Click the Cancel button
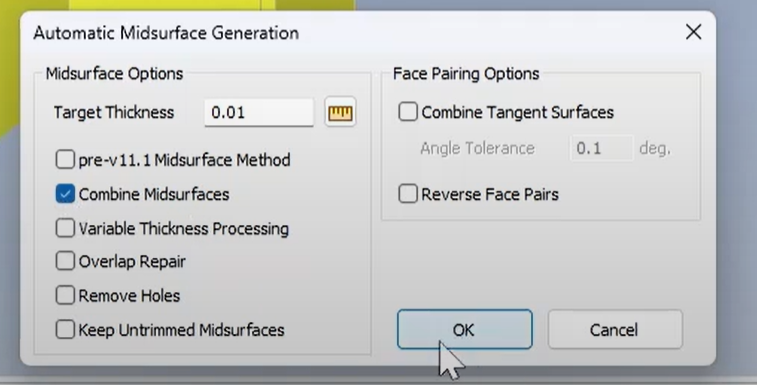Screen dimensions: 757x385 615,329
